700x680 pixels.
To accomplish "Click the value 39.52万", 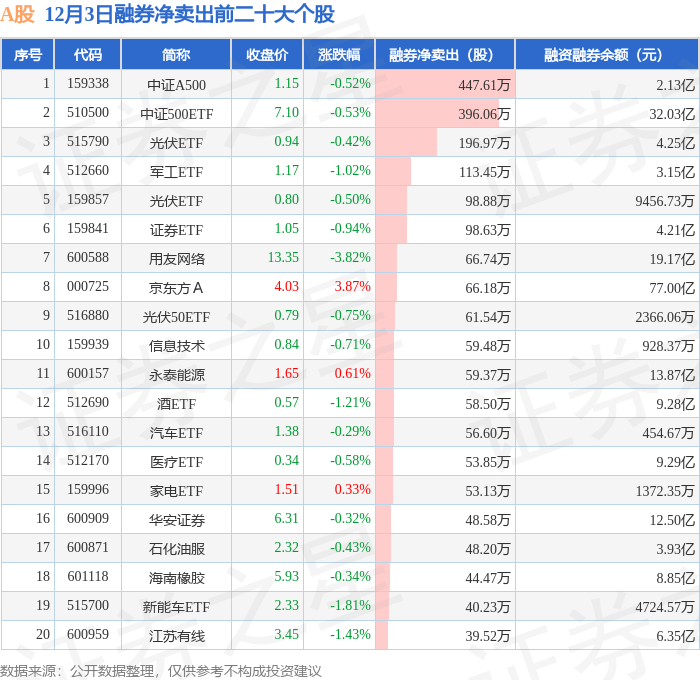I will (488, 636).
